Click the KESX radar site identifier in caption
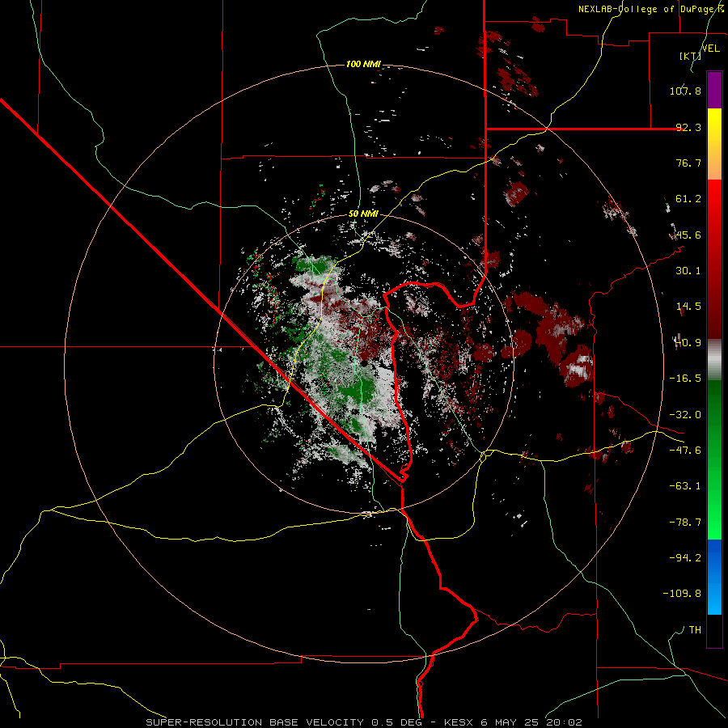728x728 pixels. pos(460,722)
